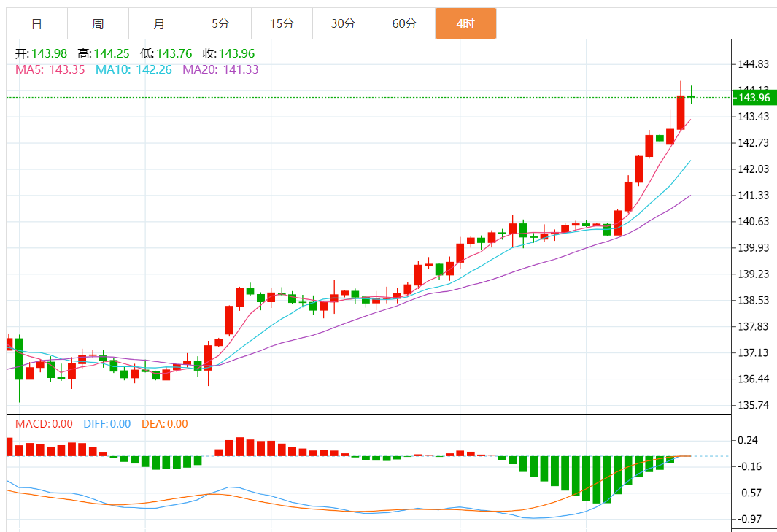Select the 5分 timeframe tab
777x532 pixels.
click(x=220, y=23)
